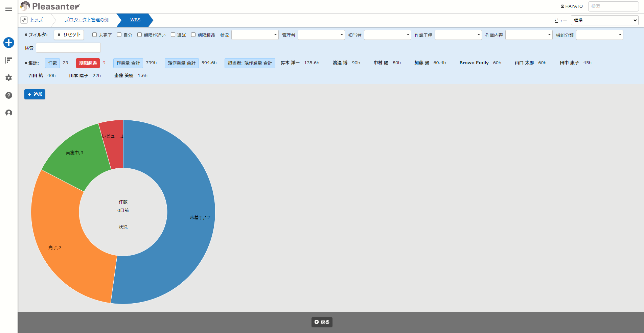Toggle the 期限超過 filter checkbox
Viewport: 644px width, 333px height.
(x=193, y=35)
